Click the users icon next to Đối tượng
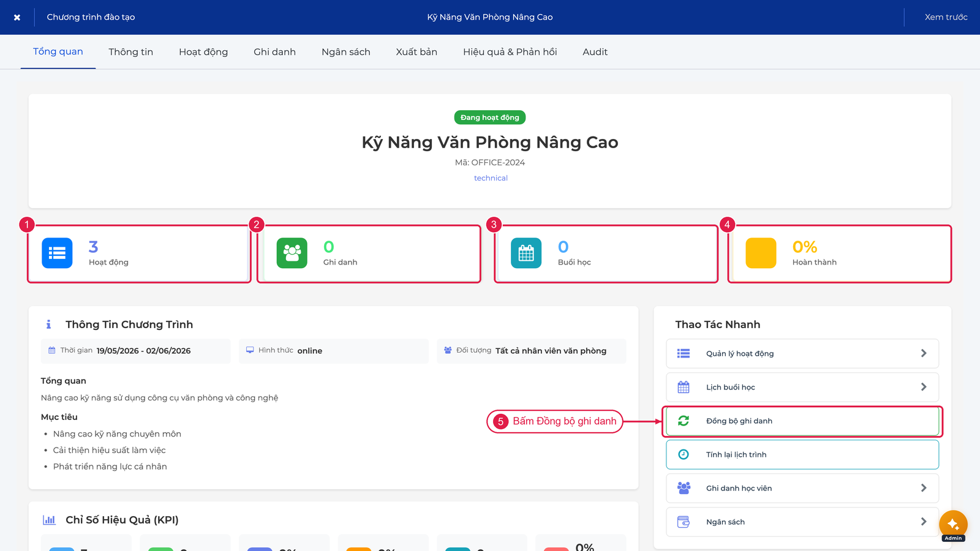The image size is (980, 551). [x=448, y=350]
